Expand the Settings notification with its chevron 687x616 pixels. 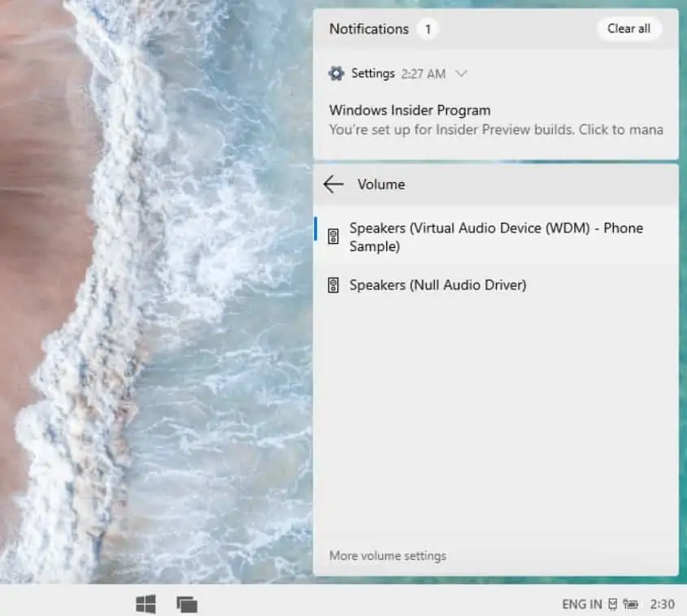coord(461,72)
